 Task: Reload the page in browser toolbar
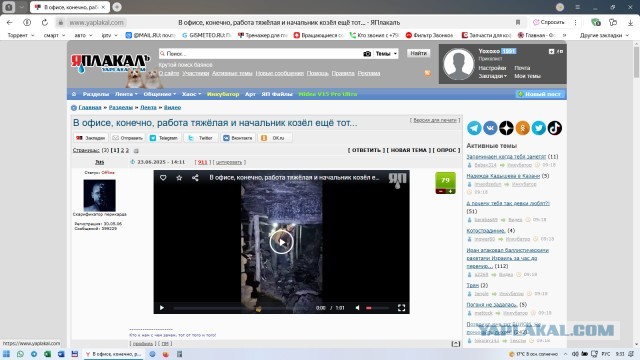click(x=44, y=22)
